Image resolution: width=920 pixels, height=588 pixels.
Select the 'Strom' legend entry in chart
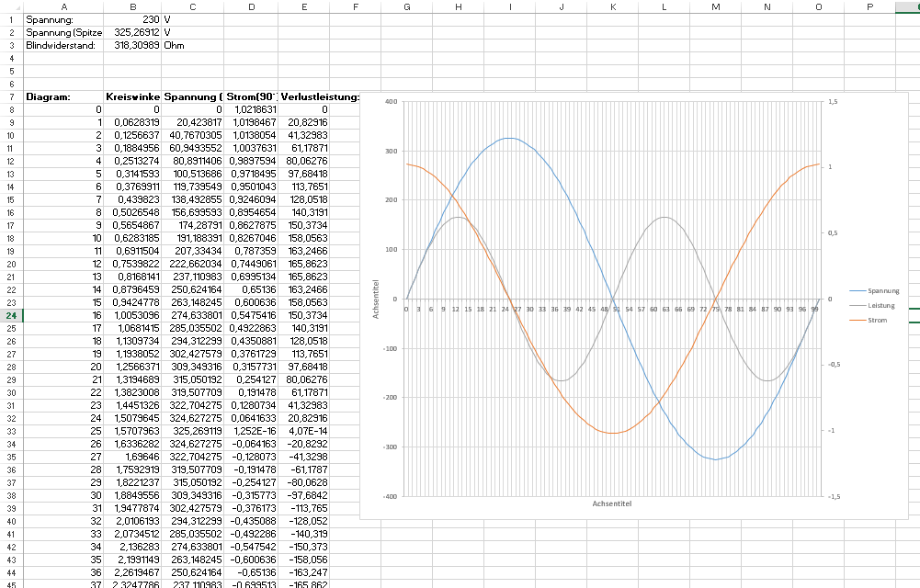click(x=869, y=320)
